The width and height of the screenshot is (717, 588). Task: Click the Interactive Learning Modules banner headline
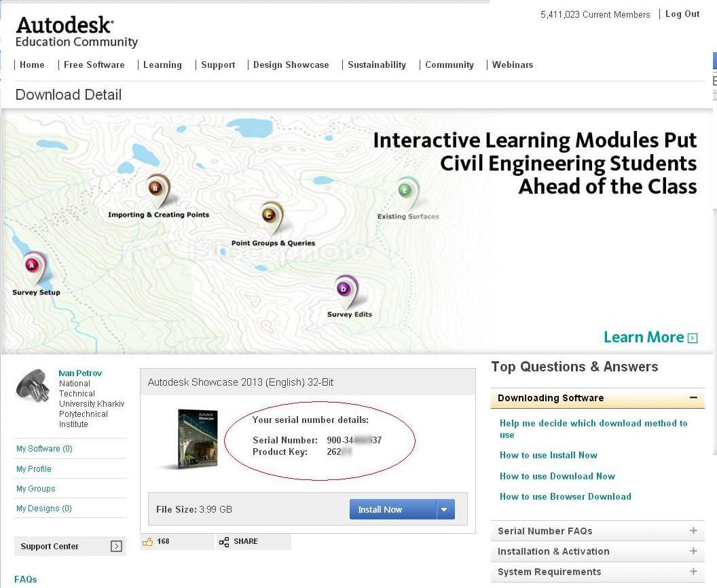tap(535, 163)
